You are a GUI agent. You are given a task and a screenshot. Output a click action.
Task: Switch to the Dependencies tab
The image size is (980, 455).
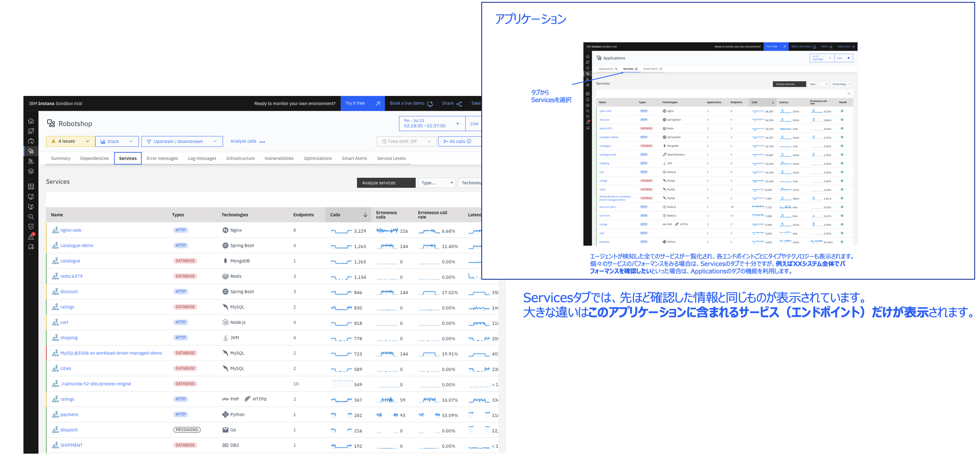tap(94, 158)
